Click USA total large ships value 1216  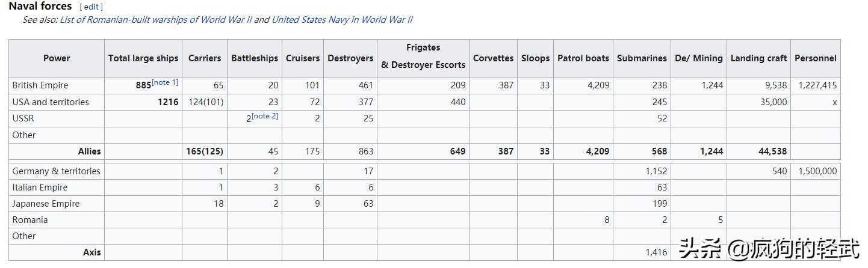pyautogui.click(x=169, y=102)
